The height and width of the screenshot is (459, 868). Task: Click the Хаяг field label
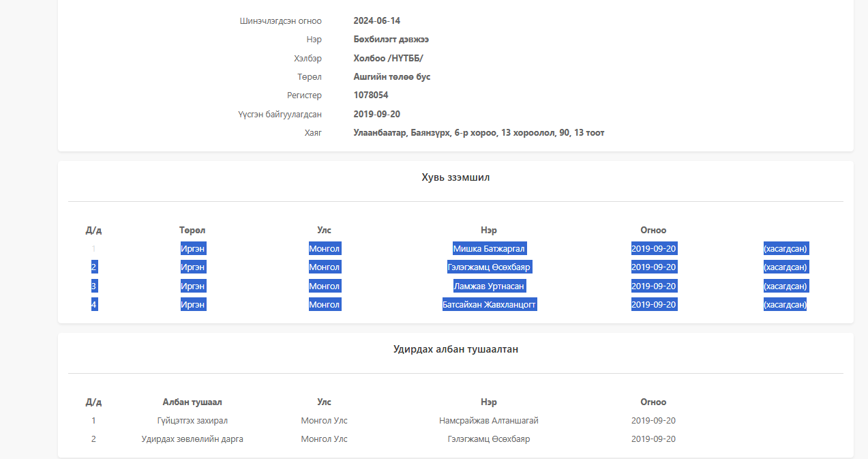pos(313,132)
